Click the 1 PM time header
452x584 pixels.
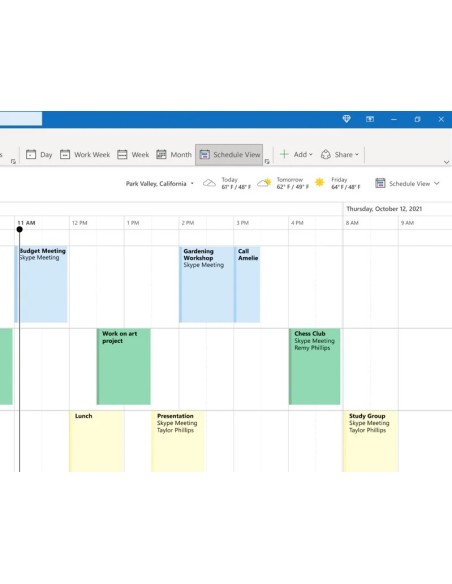tap(133, 223)
